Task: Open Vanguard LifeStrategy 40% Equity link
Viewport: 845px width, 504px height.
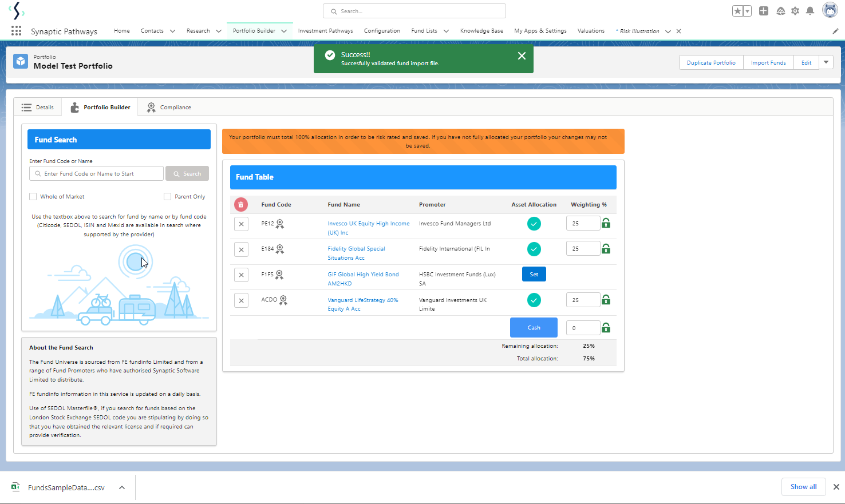Action: [362, 300]
